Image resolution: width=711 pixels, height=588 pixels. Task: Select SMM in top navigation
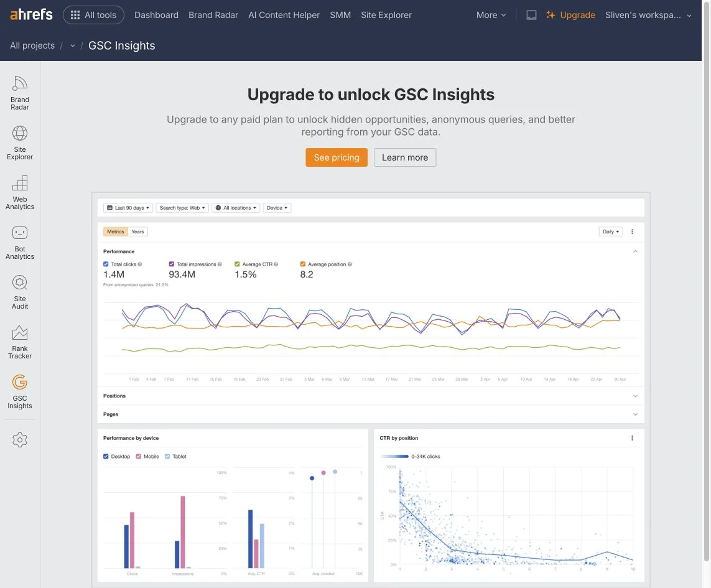click(340, 15)
